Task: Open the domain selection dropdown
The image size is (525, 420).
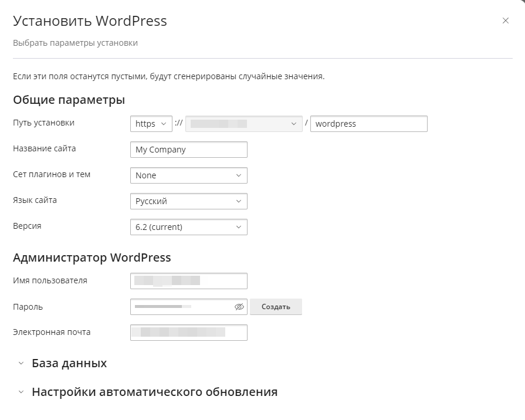Action: tap(244, 124)
